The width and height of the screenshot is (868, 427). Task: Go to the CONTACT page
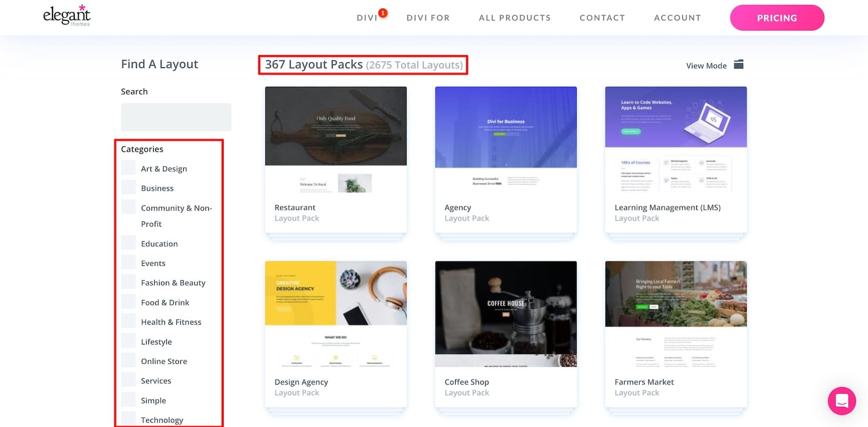602,18
